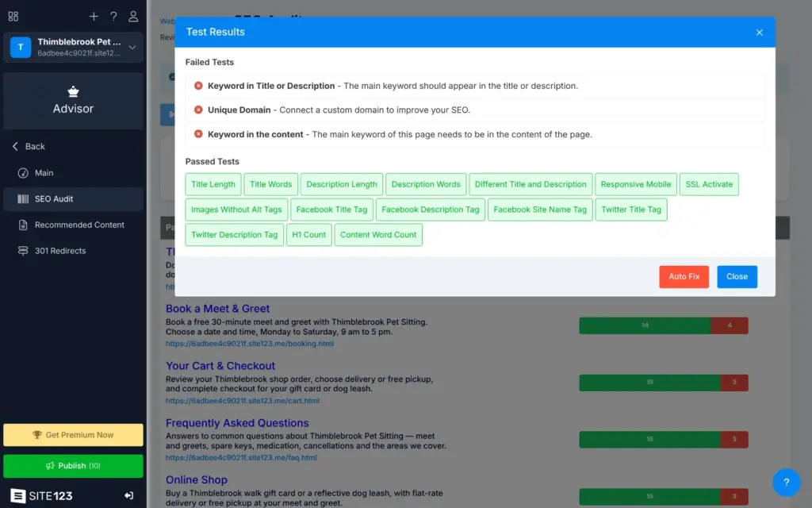
Task: Open Your Cart & Checkout page title
Action: point(220,365)
